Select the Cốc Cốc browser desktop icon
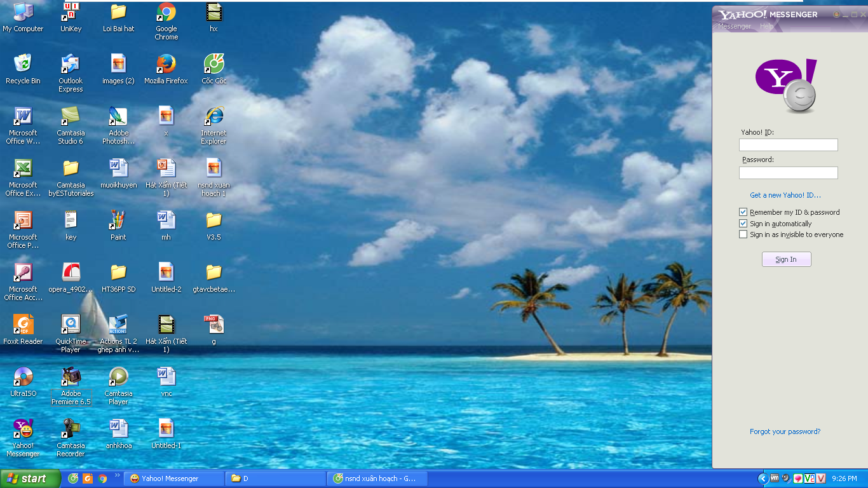The image size is (868, 488). coord(214,70)
